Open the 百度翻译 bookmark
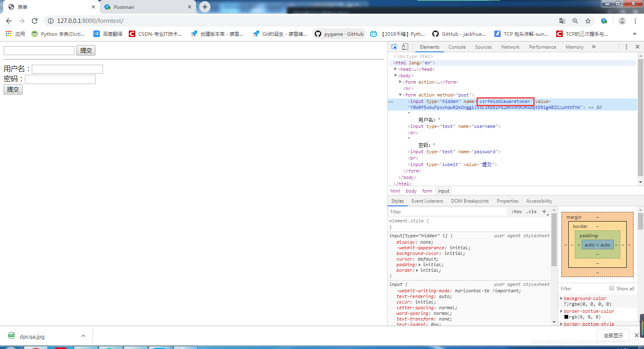This screenshot has width=644, height=349. click(108, 34)
